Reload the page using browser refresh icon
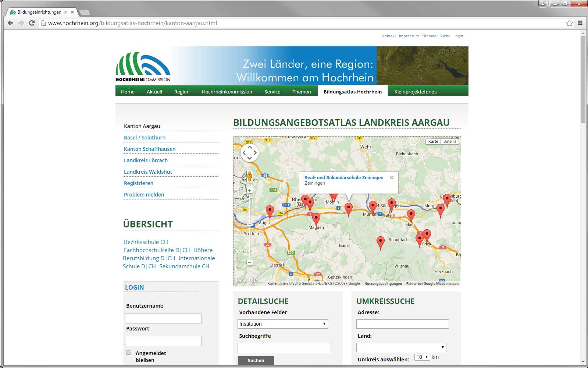Viewport: 588px width, 368px height. click(32, 23)
